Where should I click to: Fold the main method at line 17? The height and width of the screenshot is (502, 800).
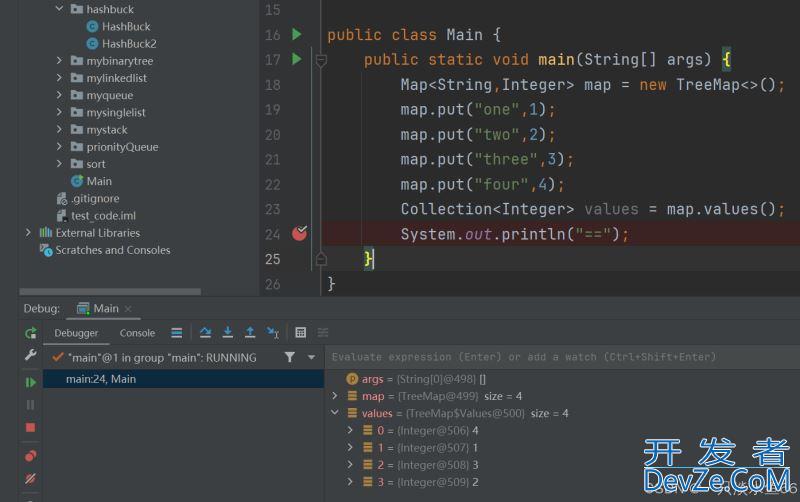coord(321,61)
